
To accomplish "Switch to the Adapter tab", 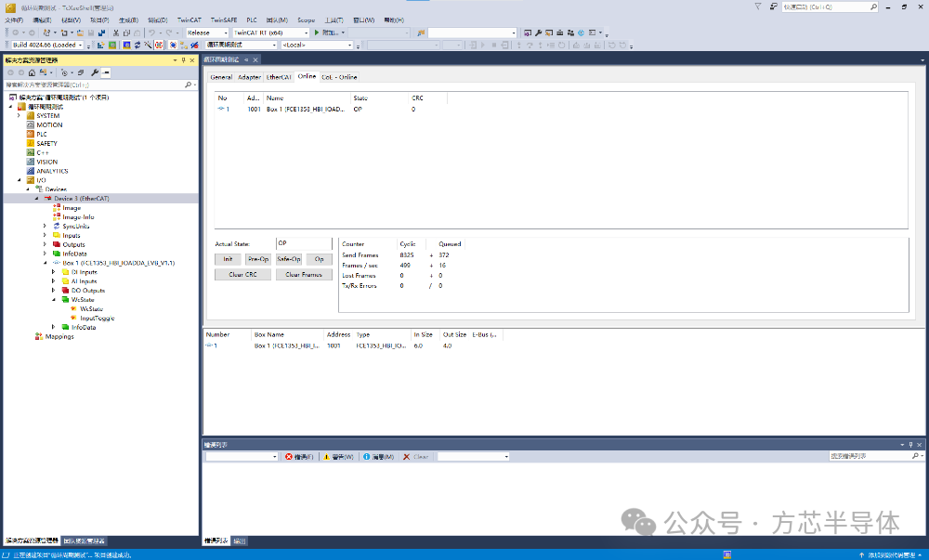I will tap(249, 78).
